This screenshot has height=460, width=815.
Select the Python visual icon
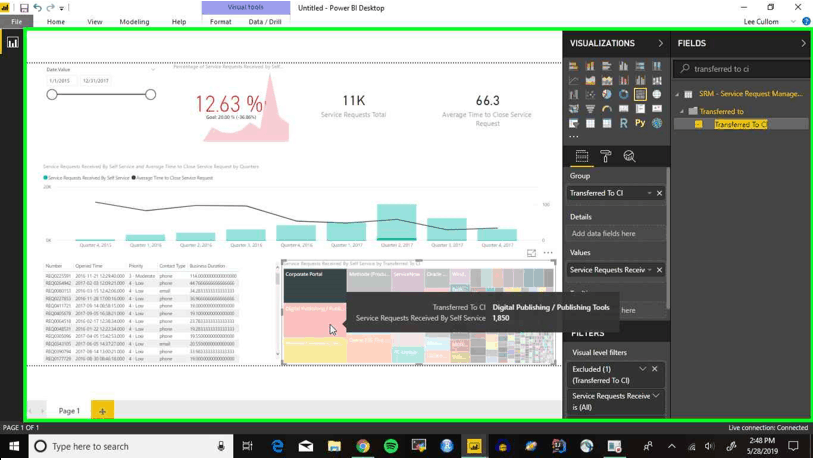pos(640,124)
